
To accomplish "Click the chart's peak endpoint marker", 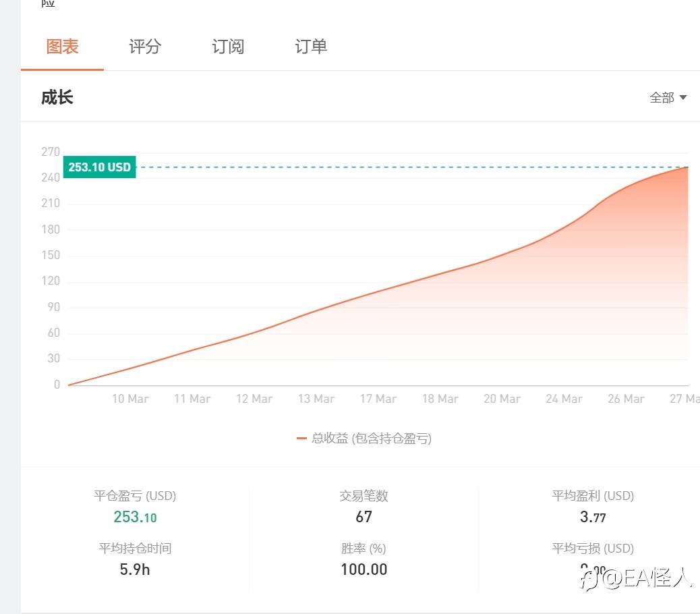I will click(687, 167).
